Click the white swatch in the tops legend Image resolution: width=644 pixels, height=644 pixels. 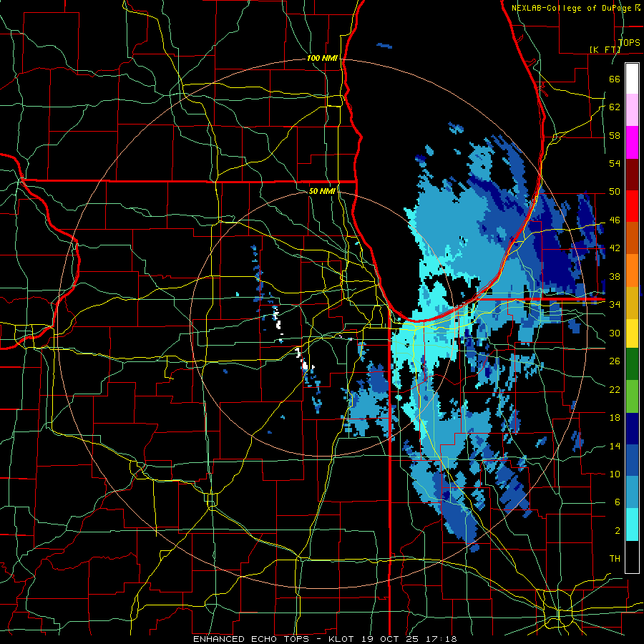[632, 79]
